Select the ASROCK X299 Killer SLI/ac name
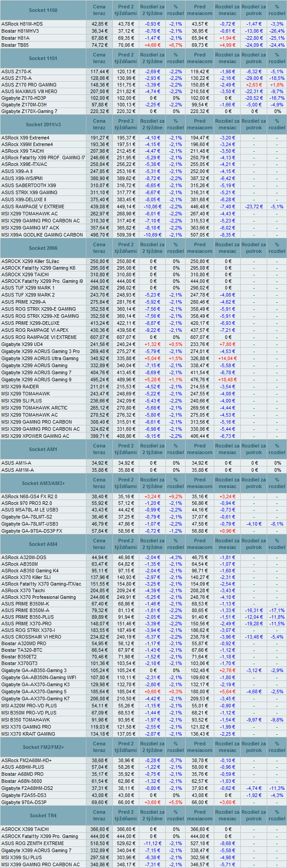 pos(30,261)
